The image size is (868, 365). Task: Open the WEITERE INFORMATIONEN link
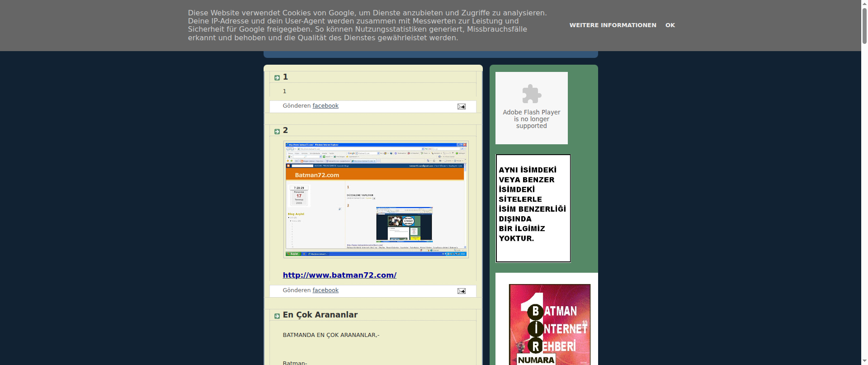pos(613,25)
